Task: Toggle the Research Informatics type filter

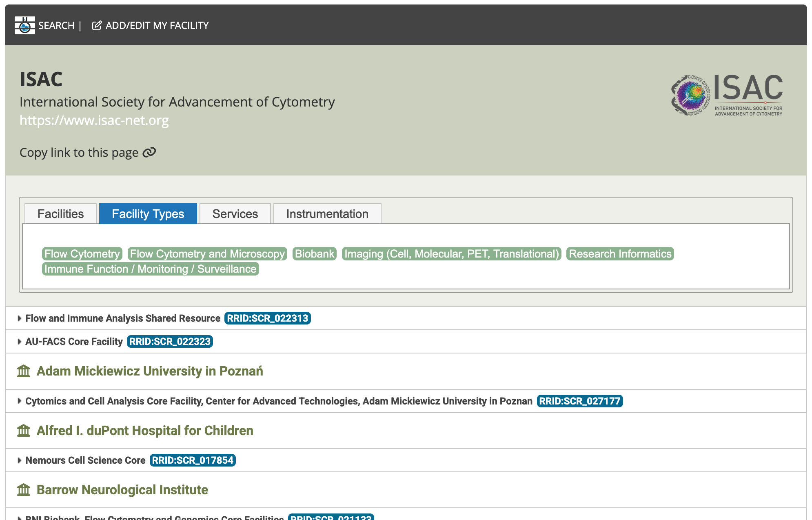Action: [620, 254]
